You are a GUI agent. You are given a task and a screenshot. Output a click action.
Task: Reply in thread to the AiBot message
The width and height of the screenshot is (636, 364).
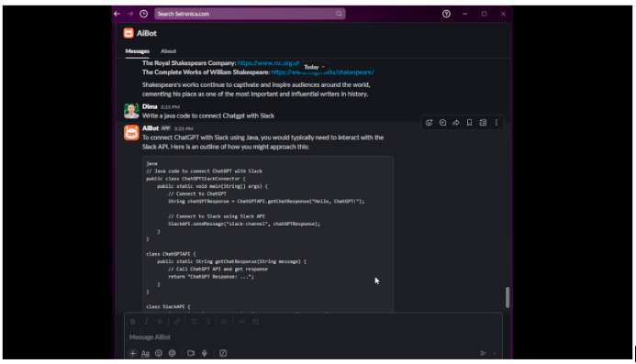tap(442, 123)
